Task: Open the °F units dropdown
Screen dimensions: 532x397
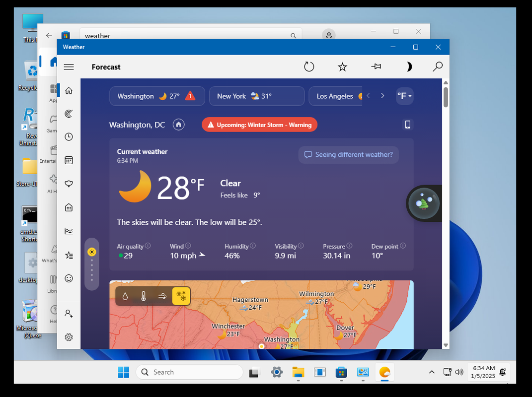Action: click(404, 96)
